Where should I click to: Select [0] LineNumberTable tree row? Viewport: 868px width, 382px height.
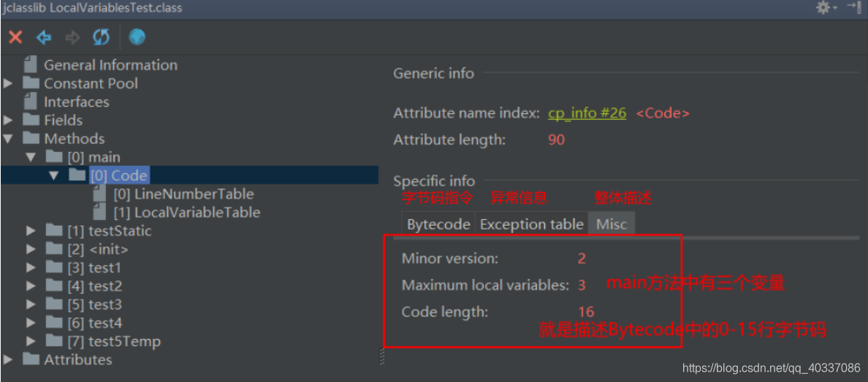pyautogui.click(x=183, y=194)
